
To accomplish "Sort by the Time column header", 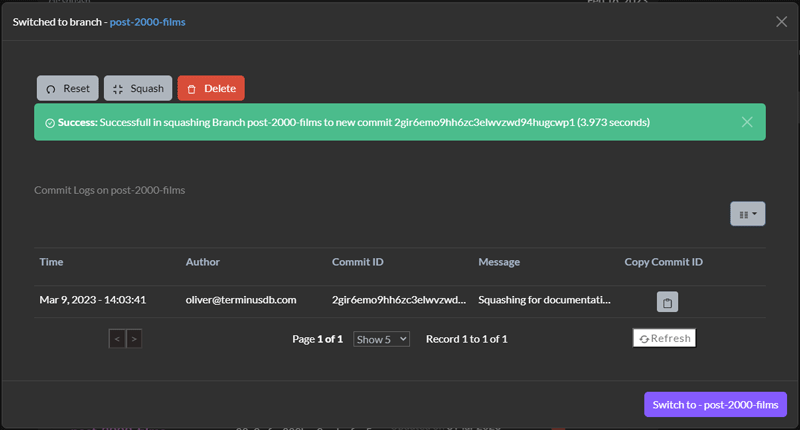I will pos(52,262).
